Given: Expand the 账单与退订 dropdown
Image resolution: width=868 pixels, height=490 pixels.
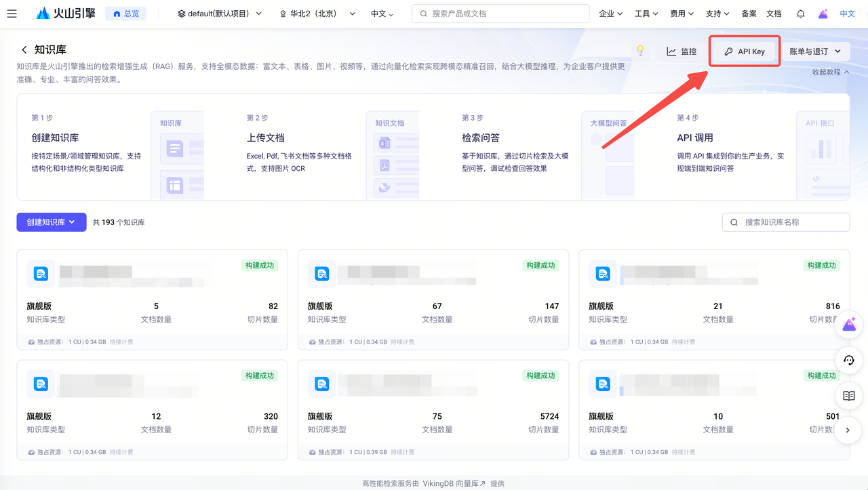Looking at the screenshot, I should coord(815,52).
